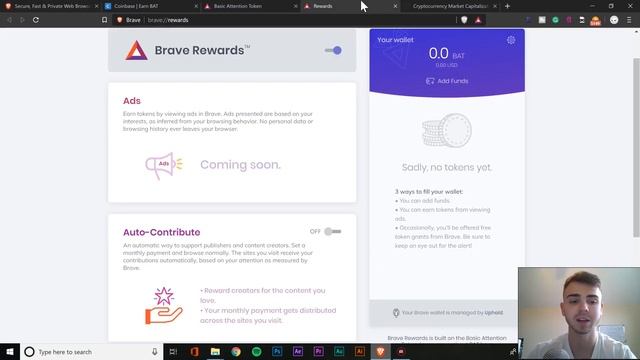Close the Basic Attention Token tab
This screenshot has height=360, width=640.
pyautogui.click(x=296, y=6)
